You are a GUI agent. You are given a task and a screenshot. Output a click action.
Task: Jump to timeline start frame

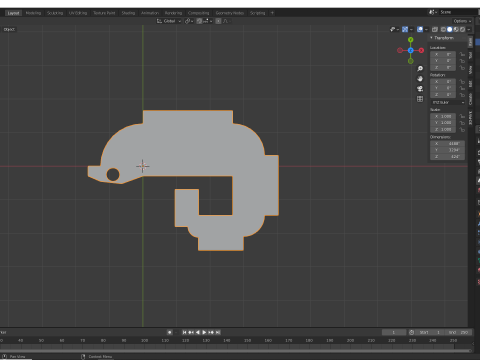pyautogui.click(x=184, y=332)
